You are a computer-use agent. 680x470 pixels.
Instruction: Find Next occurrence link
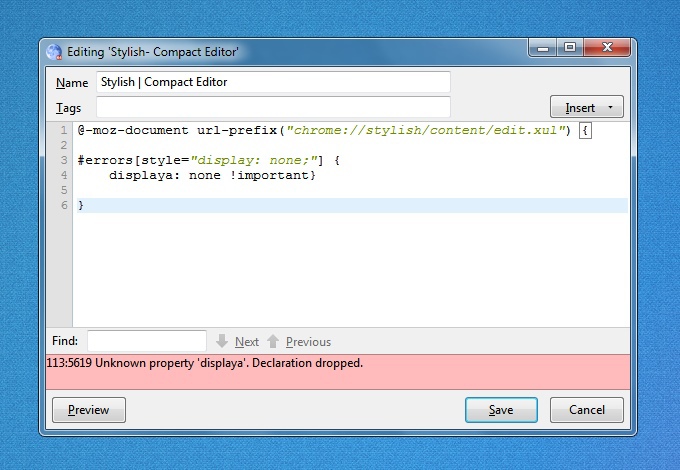(x=247, y=342)
